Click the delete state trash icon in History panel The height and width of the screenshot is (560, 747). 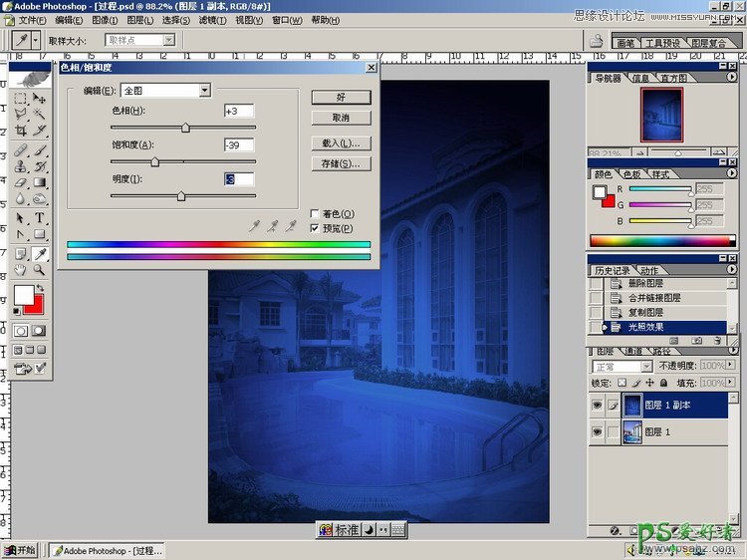[718, 341]
